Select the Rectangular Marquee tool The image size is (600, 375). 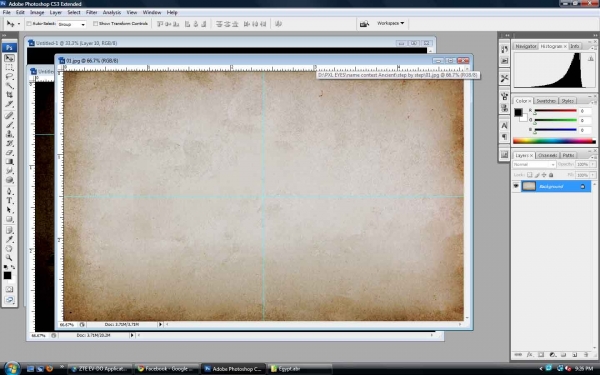pos(9,67)
